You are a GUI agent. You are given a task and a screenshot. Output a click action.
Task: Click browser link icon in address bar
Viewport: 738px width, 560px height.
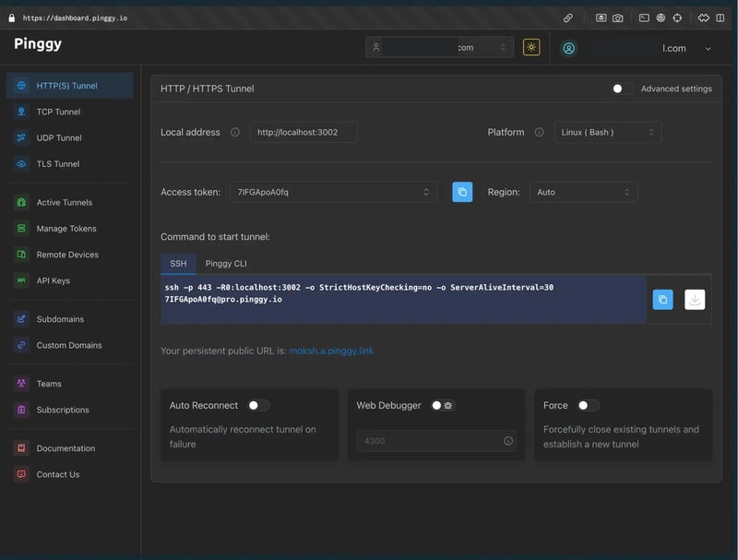568,18
